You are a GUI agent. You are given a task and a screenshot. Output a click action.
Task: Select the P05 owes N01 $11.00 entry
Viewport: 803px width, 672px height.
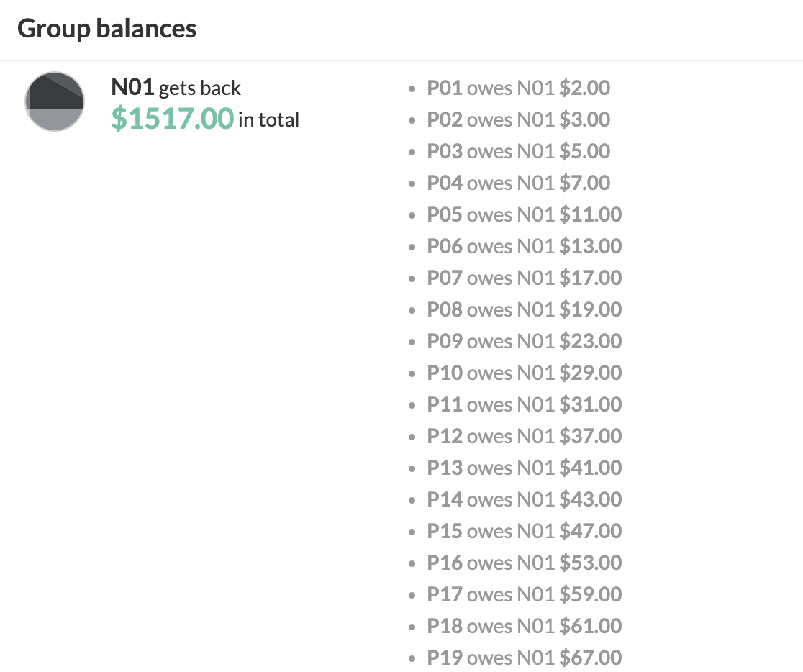point(524,215)
